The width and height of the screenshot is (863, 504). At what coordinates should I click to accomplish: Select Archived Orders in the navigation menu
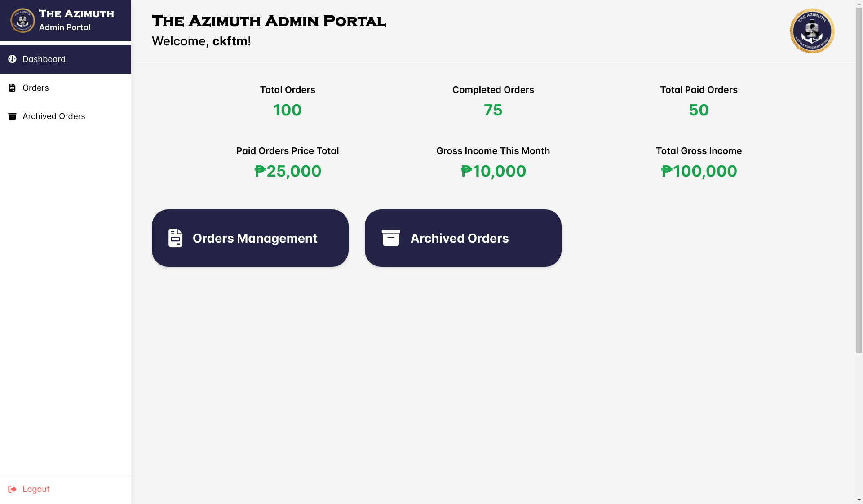54,116
